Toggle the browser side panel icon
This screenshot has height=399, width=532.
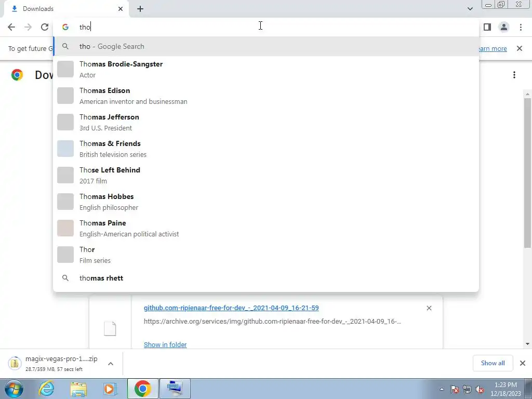(x=487, y=27)
